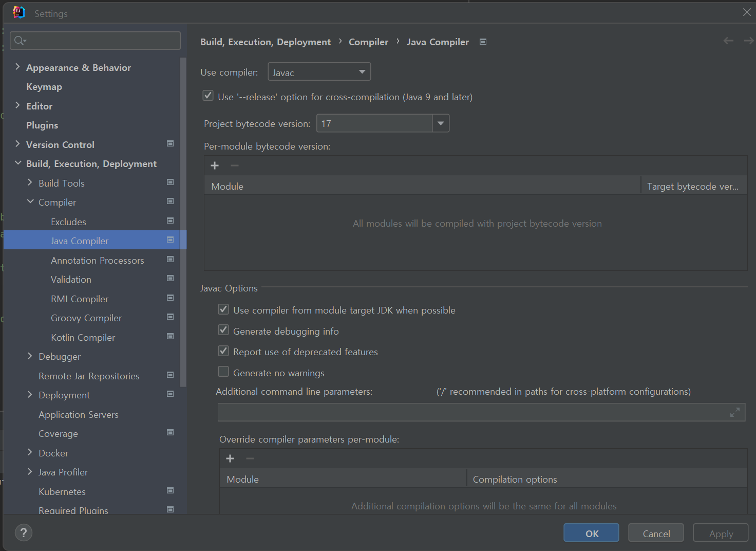Click the OK button
This screenshot has height=551, width=756.
[x=591, y=533]
